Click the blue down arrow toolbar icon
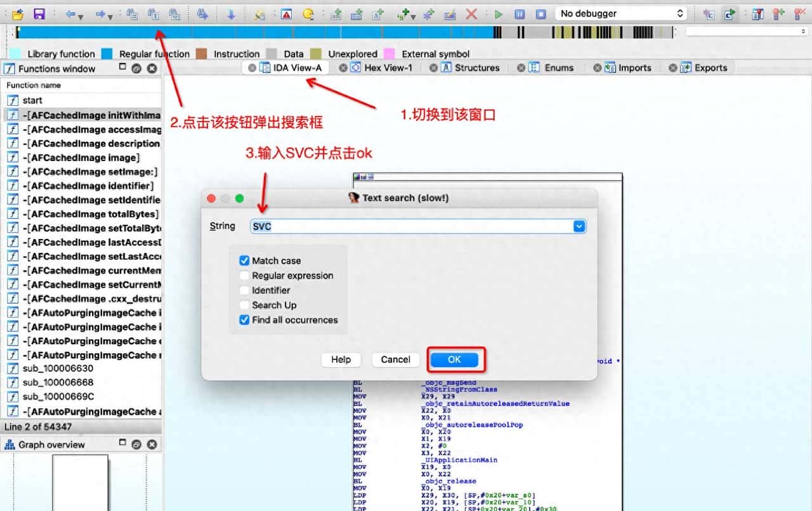 [x=231, y=13]
